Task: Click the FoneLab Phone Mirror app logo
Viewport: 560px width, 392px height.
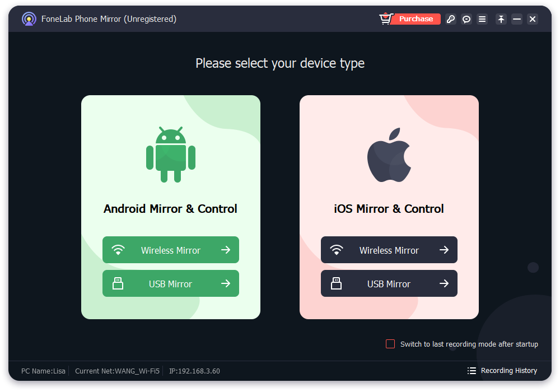Action: click(x=29, y=19)
